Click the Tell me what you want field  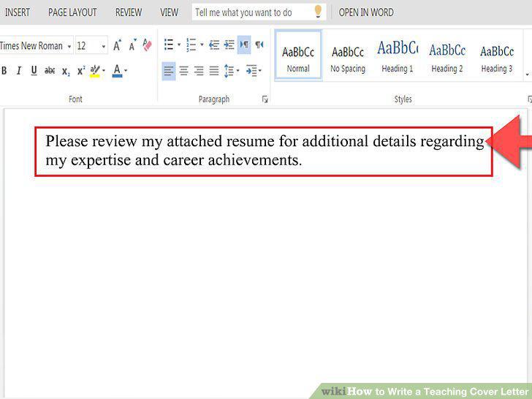tap(259, 12)
